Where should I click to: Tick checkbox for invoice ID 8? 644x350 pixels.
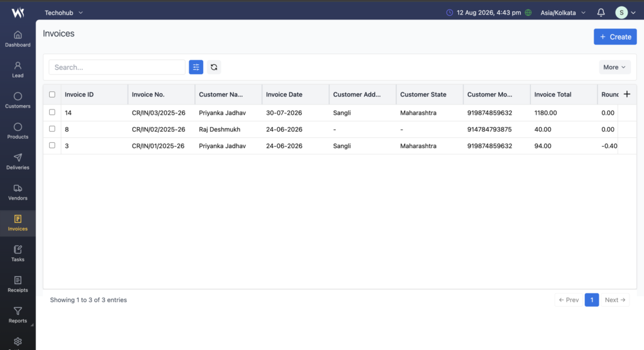pyautogui.click(x=52, y=128)
